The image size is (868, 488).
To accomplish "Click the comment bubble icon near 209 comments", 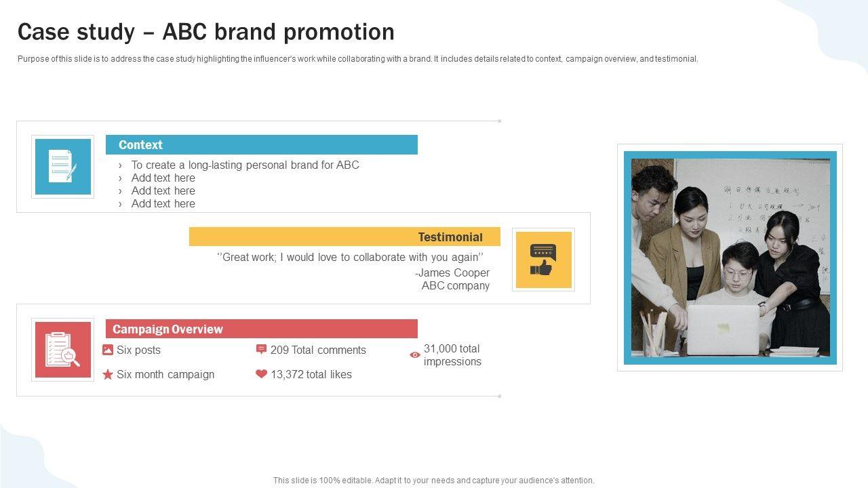I will (x=261, y=350).
